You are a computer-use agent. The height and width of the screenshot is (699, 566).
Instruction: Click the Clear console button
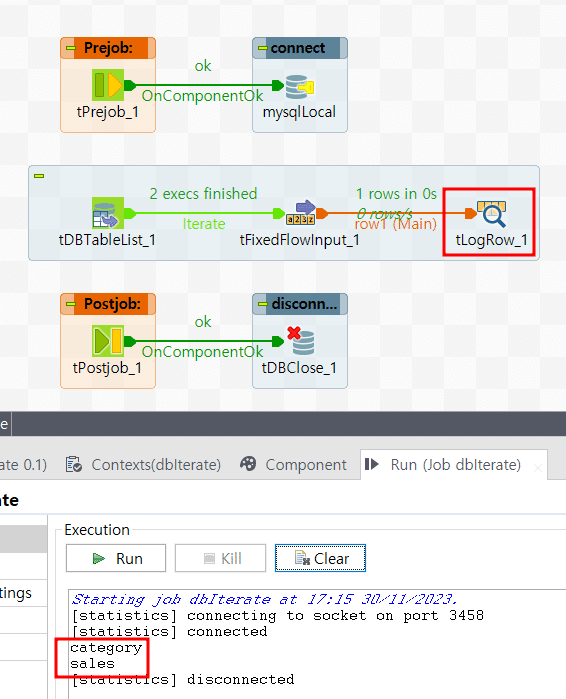(x=320, y=558)
